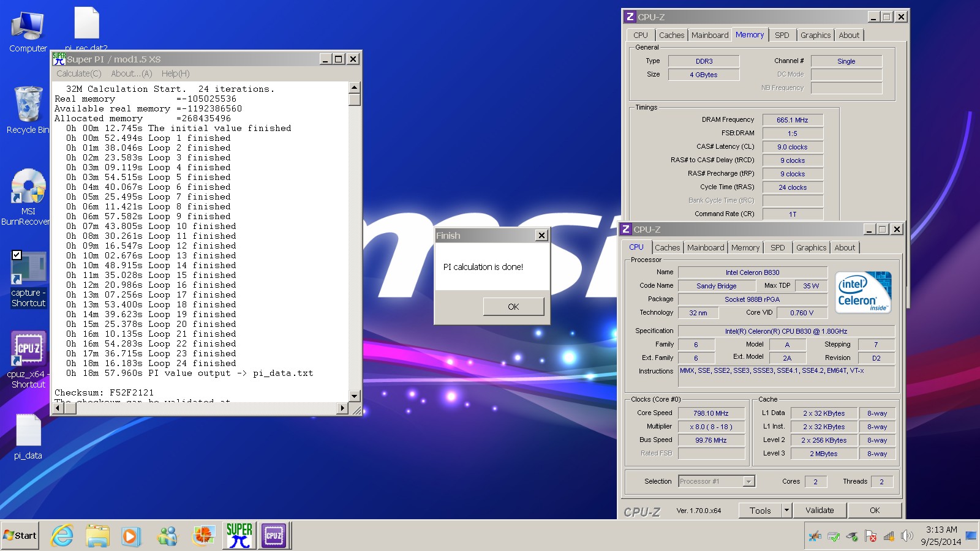Open SPD tab in the Memory CPU-Z window
The image size is (980, 551).
(x=782, y=35)
